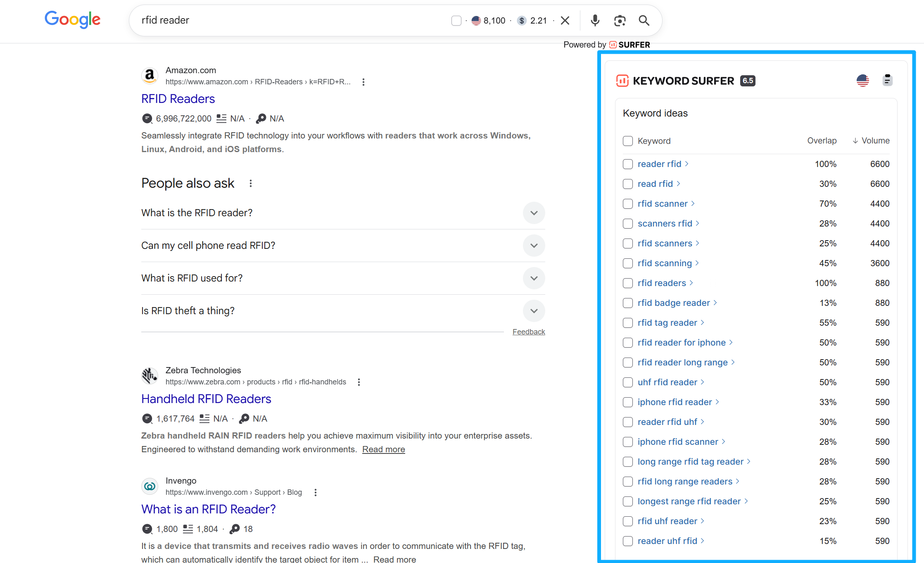Open search by image camera icon
924x563 pixels.
(620, 20)
